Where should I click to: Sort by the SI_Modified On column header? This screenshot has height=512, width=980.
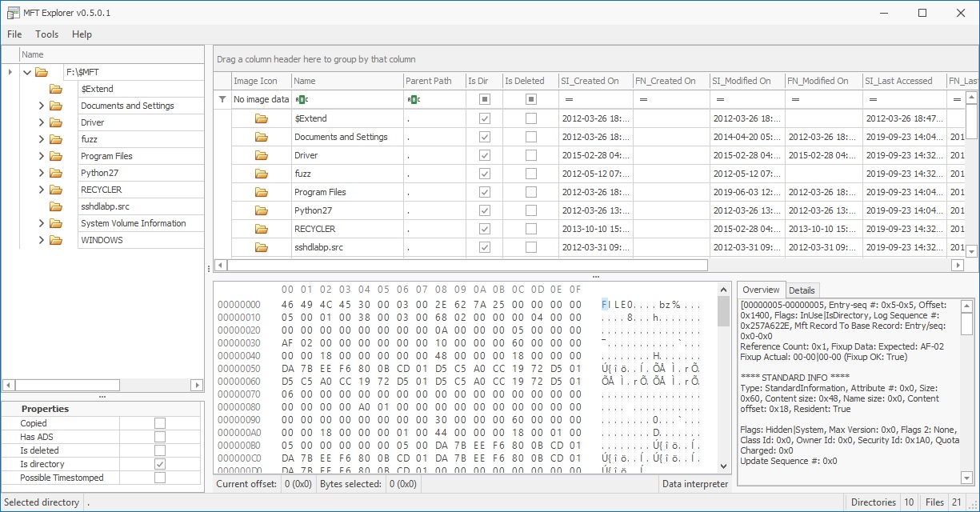(746, 81)
